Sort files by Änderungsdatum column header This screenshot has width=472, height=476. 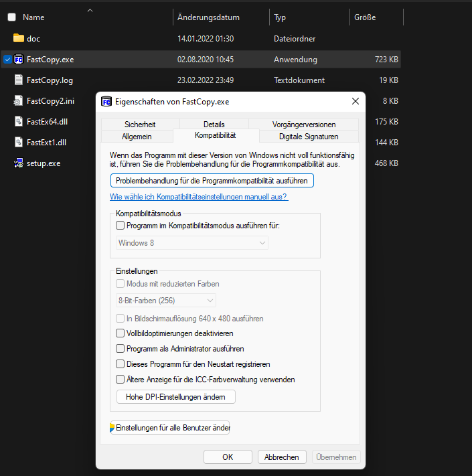[x=208, y=17]
